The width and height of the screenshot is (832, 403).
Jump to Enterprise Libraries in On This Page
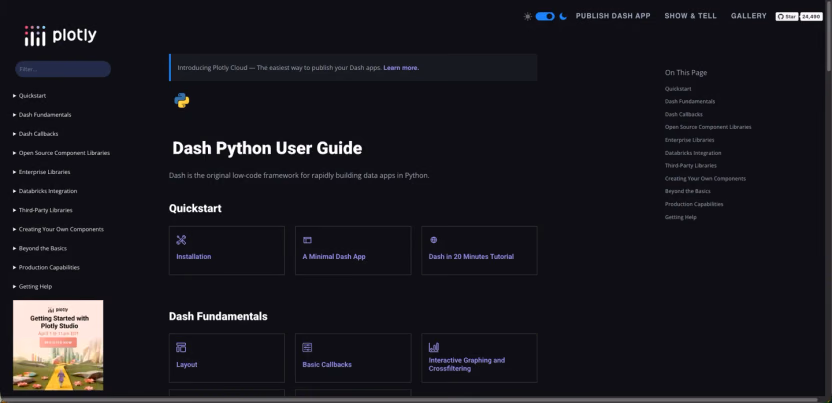click(689, 140)
